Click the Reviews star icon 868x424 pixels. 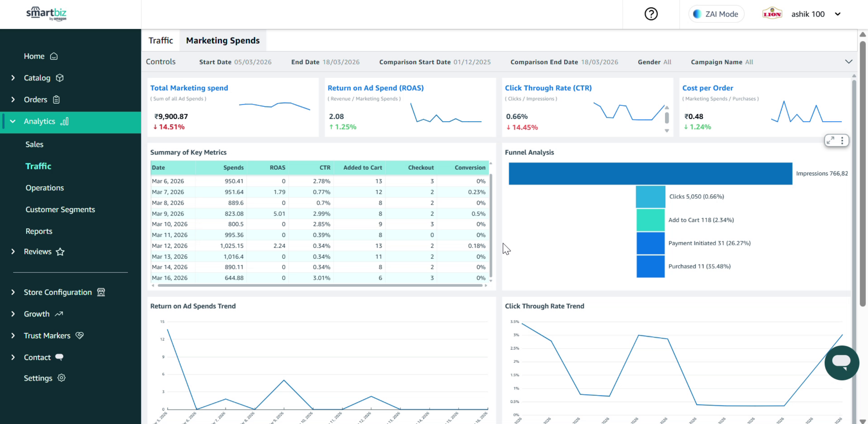pyautogui.click(x=60, y=252)
